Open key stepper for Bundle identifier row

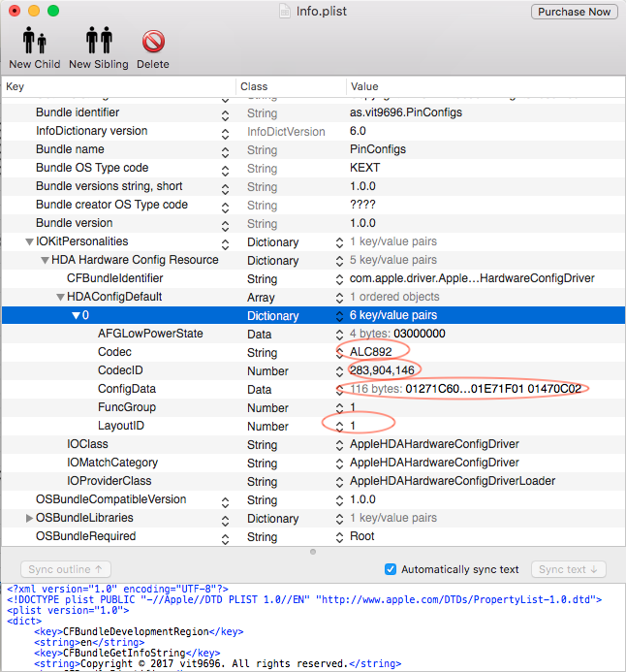[225, 114]
